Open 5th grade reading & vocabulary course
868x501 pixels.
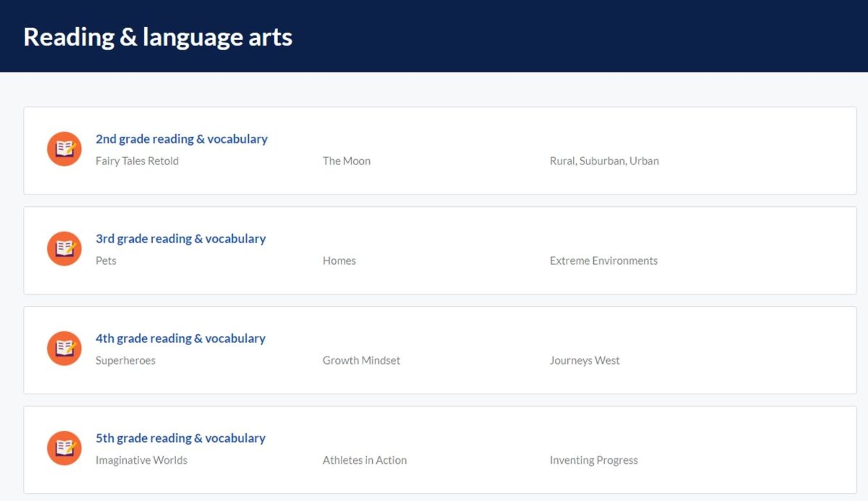[x=181, y=438]
